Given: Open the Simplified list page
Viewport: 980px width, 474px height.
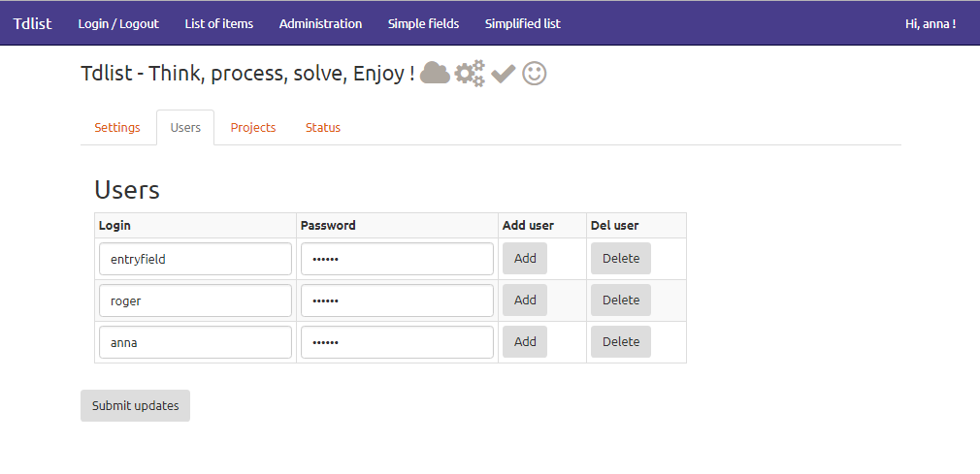Looking at the screenshot, I should click(522, 23).
